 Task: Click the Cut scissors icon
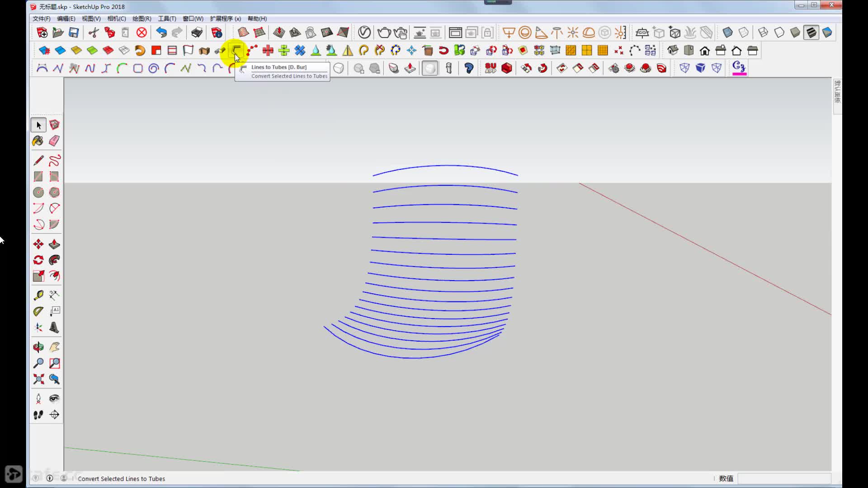pyautogui.click(x=94, y=33)
